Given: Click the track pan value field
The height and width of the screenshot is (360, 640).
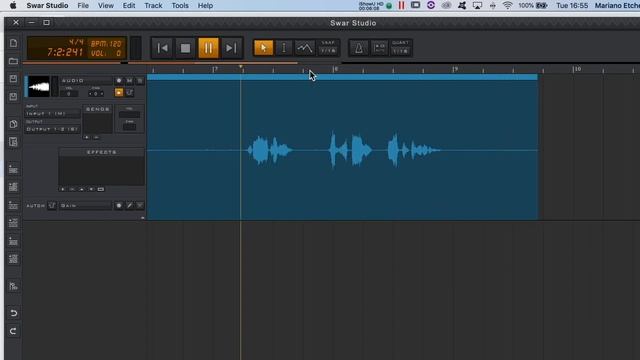Looking at the screenshot, I should click(x=96, y=93).
